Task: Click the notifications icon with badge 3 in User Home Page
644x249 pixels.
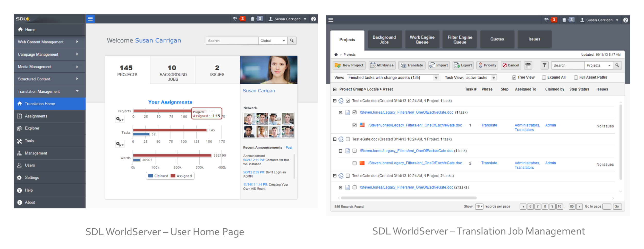Action: pos(239,19)
